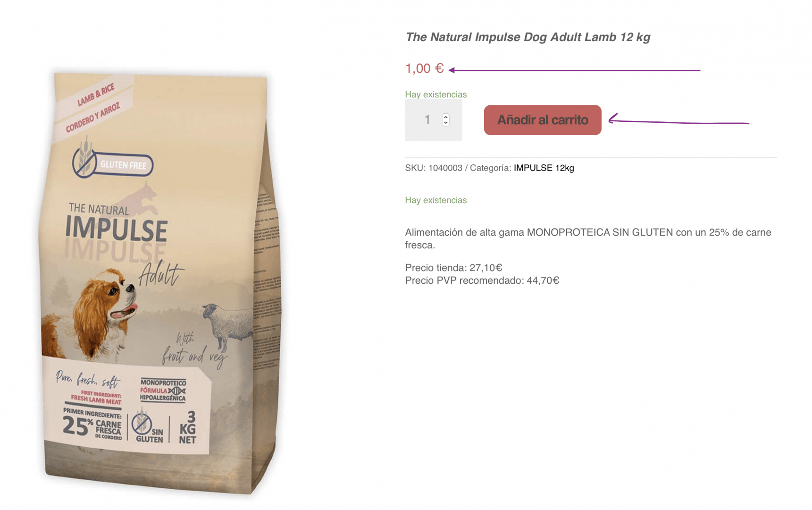Focus the quantity input field showing 1
The width and height of the screenshot is (812, 510).
click(433, 120)
